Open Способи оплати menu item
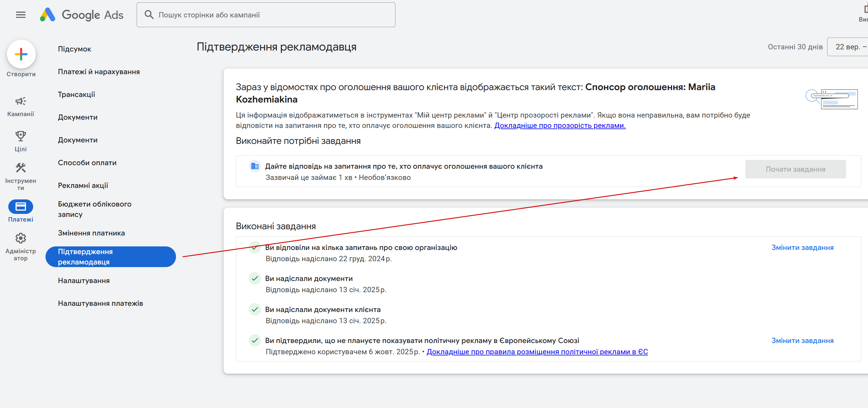Screen dimensions: 868x408 pos(87,163)
